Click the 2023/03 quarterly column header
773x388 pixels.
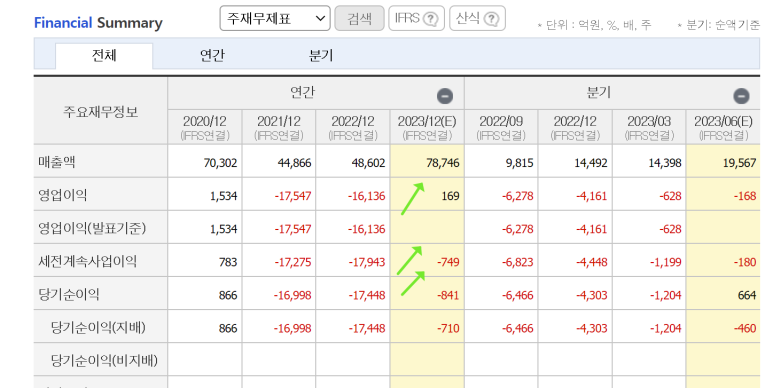click(649, 127)
